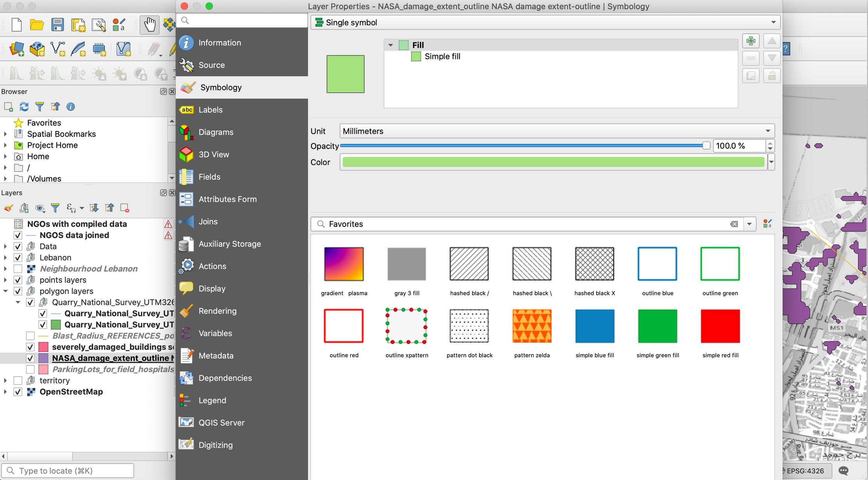Open the Single symbol renderer dropdown
Image resolution: width=868 pixels, height=480 pixels.
[x=545, y=23]
